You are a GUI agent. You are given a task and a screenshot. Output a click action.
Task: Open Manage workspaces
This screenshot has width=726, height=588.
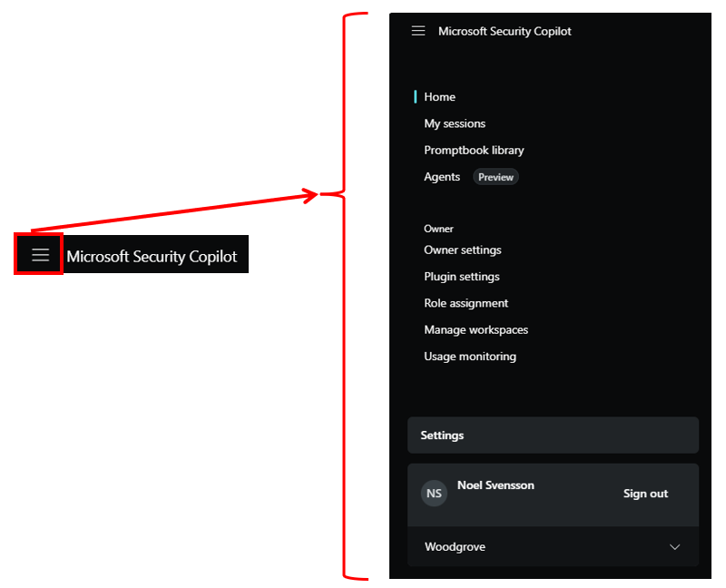476,329
